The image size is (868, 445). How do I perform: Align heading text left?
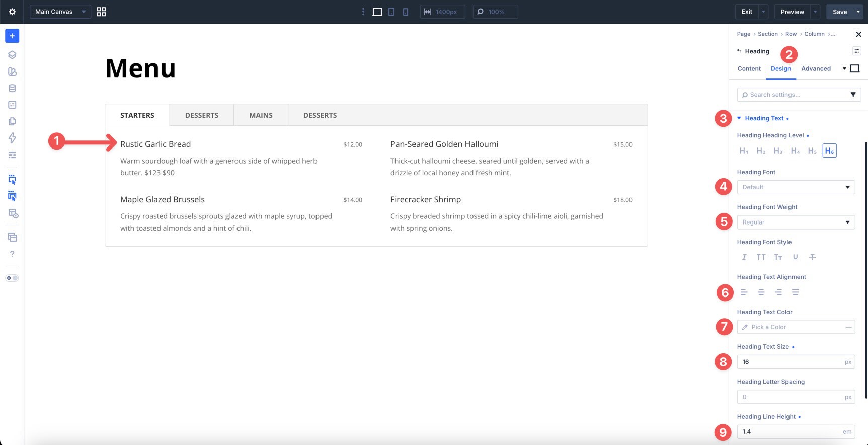click(x=744, y=292)
